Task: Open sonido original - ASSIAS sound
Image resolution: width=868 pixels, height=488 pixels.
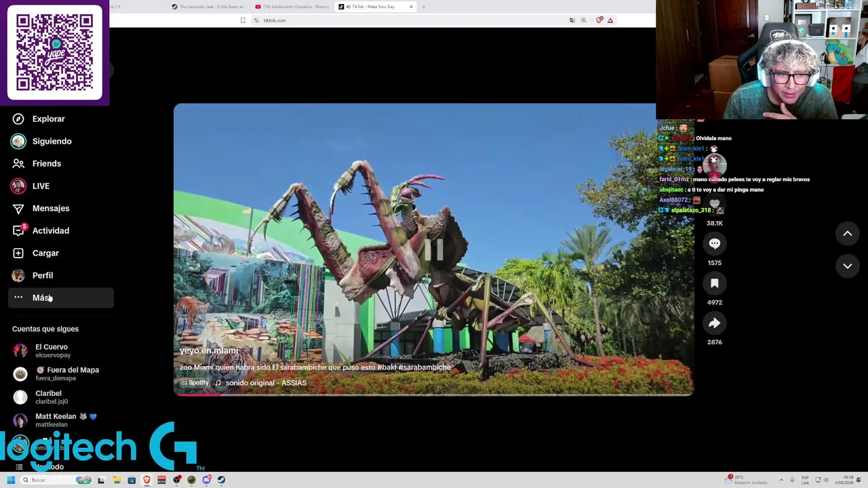Action: click(x=266, y=383)
